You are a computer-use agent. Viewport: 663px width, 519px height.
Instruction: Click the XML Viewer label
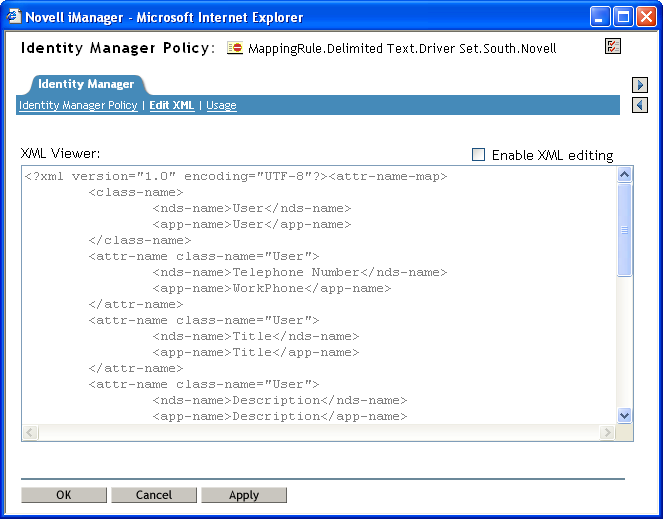tap(60, 153)
